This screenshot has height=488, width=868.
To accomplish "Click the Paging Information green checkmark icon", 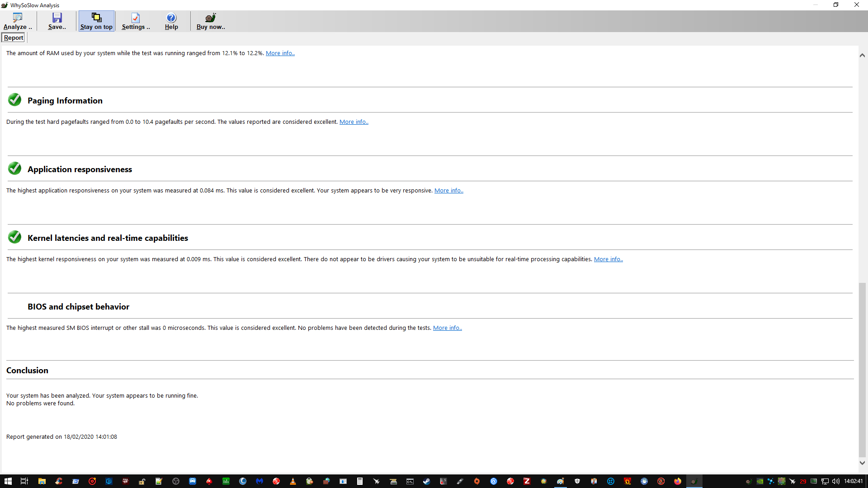I will click(14, 100).
